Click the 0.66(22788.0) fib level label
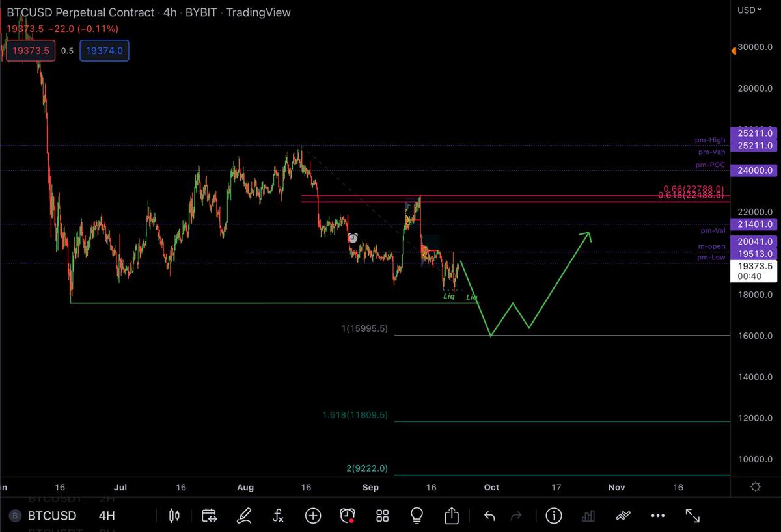781x532 pixels. (x=694, y=189)
